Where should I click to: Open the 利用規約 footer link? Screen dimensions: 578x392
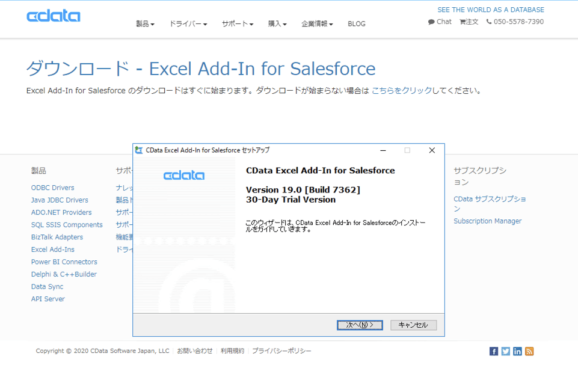tap(232, 351)
